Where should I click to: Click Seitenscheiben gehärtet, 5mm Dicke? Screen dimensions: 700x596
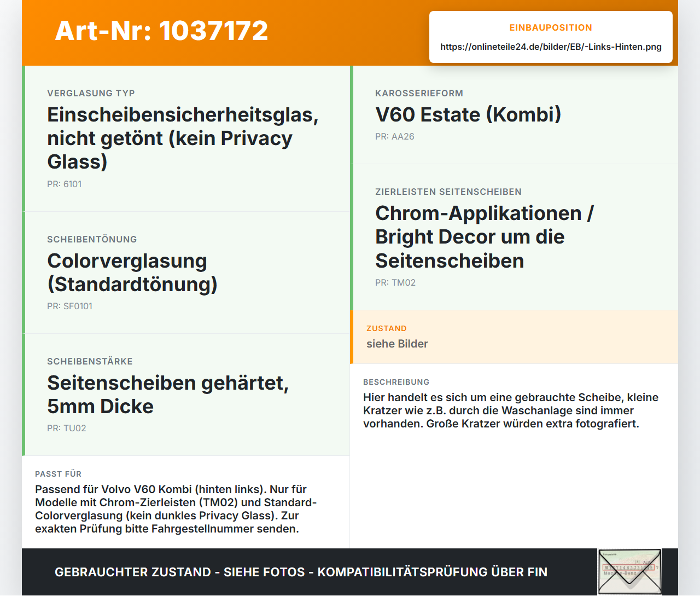tap(168, 395)
